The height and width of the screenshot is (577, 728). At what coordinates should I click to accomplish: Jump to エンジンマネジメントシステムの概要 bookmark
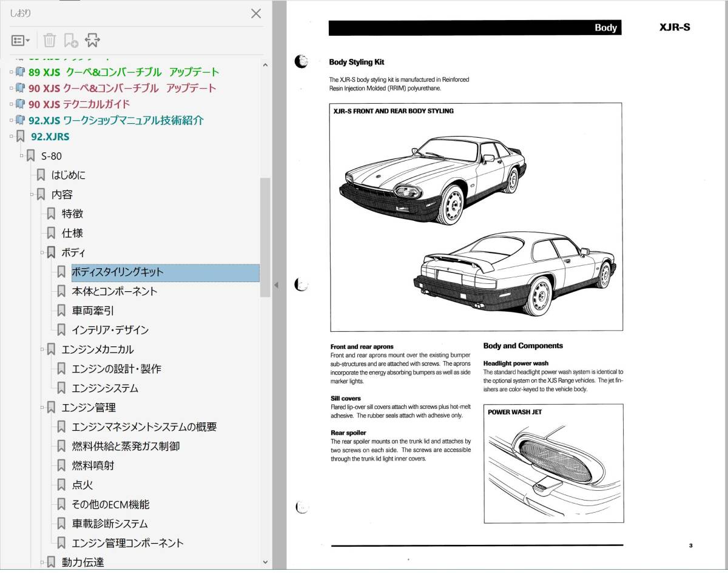(144, 427)
